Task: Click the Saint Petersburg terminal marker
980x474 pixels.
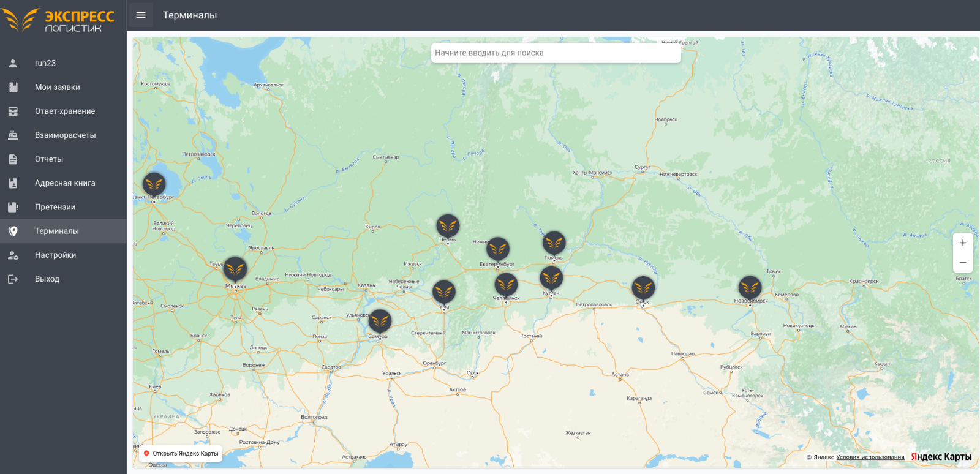Action: coord(154,184)
